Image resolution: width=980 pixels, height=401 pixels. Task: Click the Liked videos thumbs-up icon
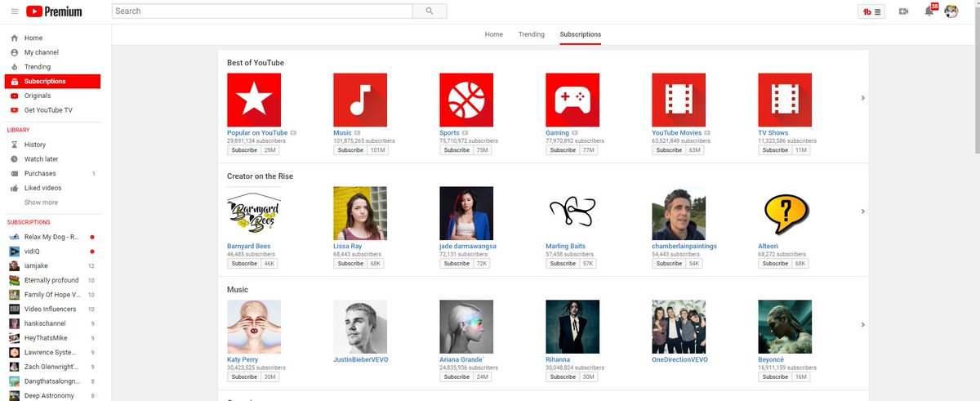(x=14, y=188)
